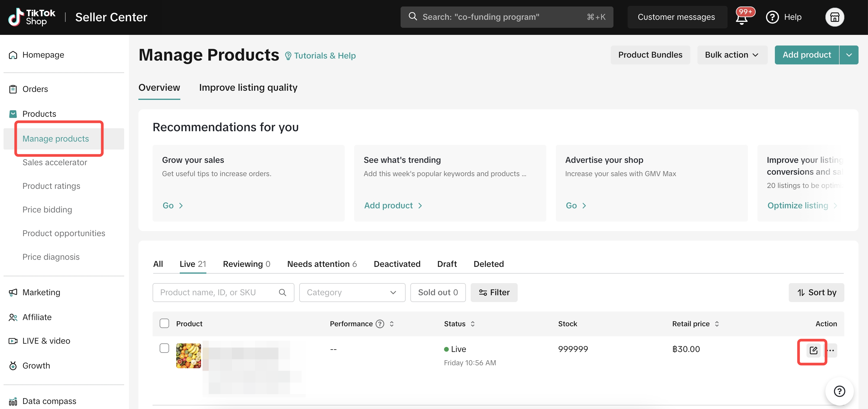Image resolution: width=868 pixels, height=409 pixels.
Task: Click the product fruit thumbnail image
Action: coord(188,356)
